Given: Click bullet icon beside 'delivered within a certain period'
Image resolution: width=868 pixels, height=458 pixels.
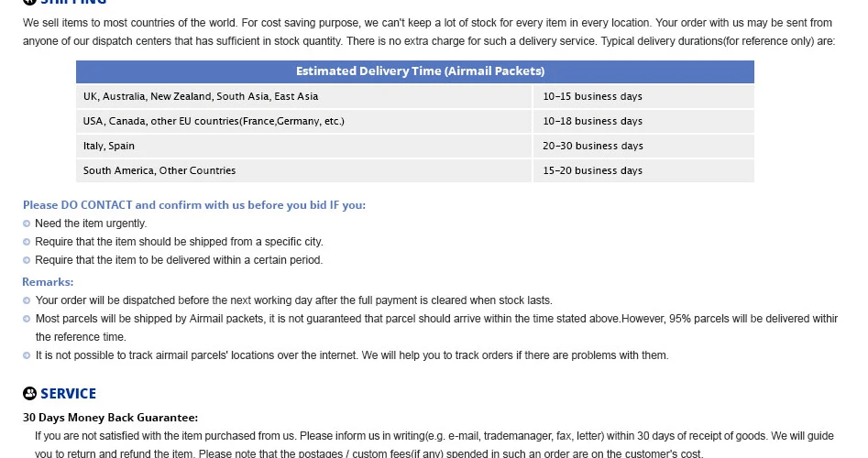Looking at the screenshot, I should point(27,260).
